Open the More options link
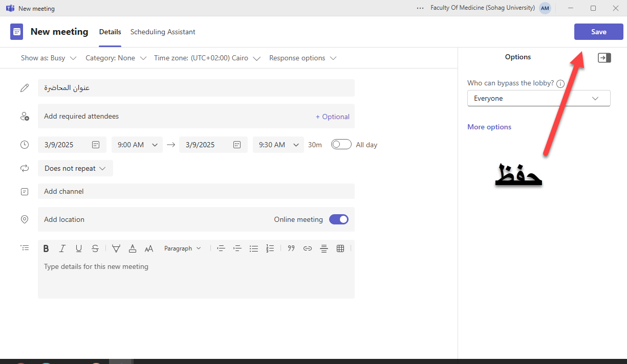627x364 pixels. 489,127
